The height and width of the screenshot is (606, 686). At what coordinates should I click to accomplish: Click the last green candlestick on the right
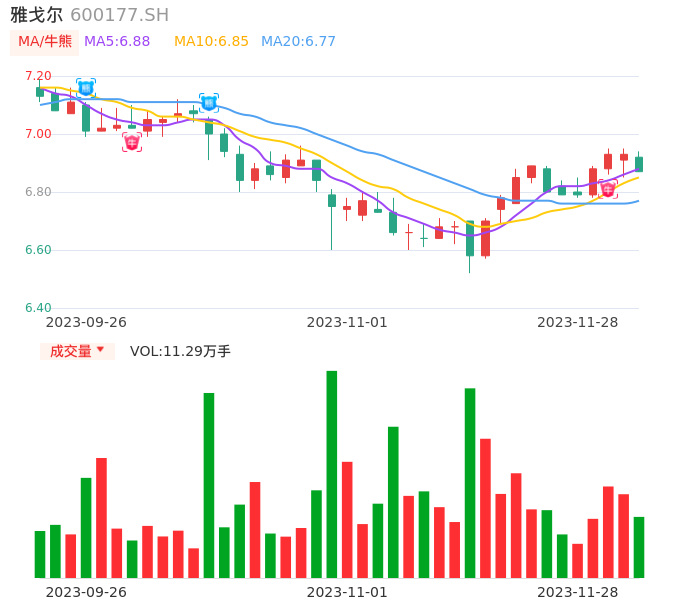click(x=639, y=164)
